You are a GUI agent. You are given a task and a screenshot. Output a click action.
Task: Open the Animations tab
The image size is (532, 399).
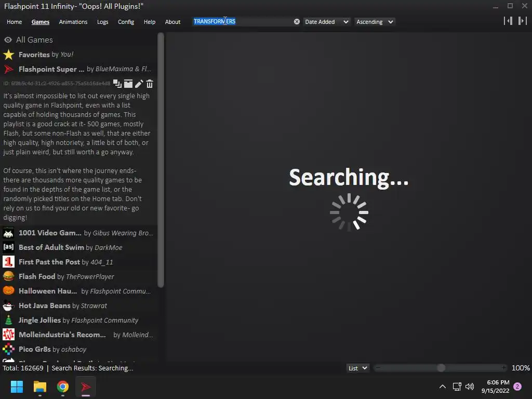point(73,22)
